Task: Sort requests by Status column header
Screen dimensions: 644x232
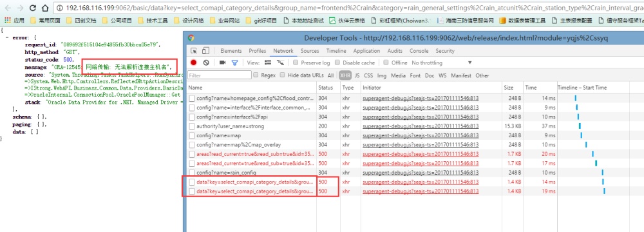Action: (328, 88)
